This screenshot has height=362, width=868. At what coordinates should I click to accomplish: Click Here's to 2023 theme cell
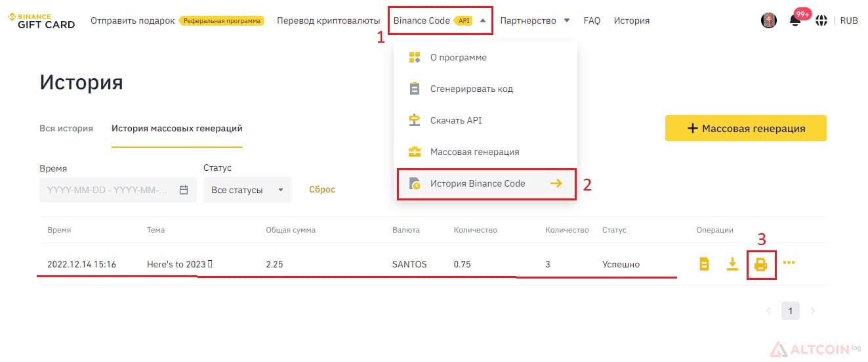[180, 264]
